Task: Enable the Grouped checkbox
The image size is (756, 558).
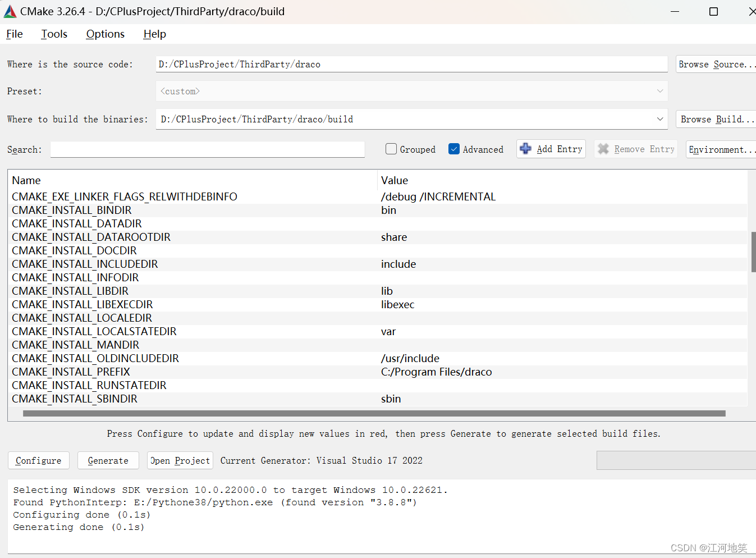Action: tap(391, 149)
